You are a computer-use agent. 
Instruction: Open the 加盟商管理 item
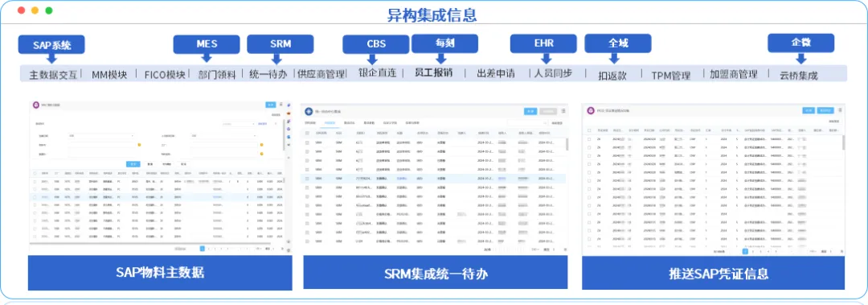click(x=734, y=74)
